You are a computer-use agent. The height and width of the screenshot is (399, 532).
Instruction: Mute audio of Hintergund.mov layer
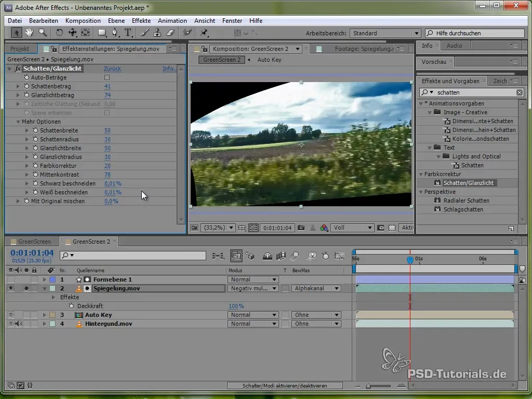click(18, 324)
